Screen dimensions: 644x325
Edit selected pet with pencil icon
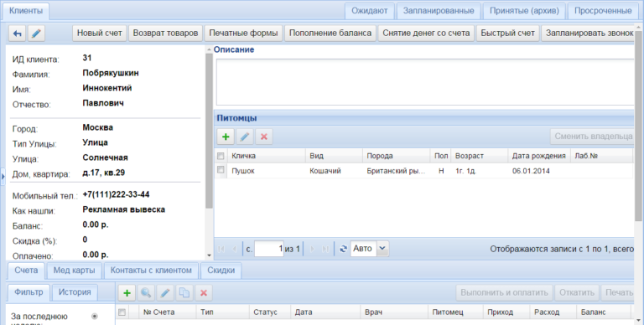coord(244,137)
